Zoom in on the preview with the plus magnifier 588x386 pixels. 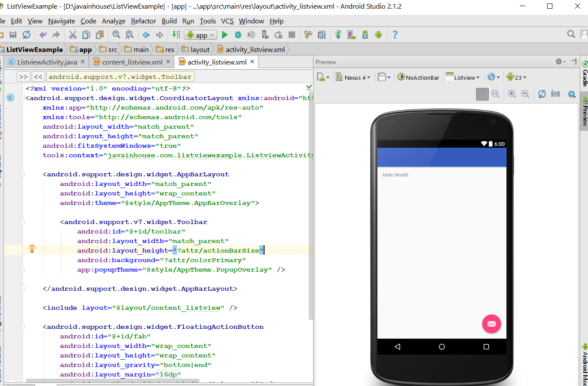click(x=512, y=94)
